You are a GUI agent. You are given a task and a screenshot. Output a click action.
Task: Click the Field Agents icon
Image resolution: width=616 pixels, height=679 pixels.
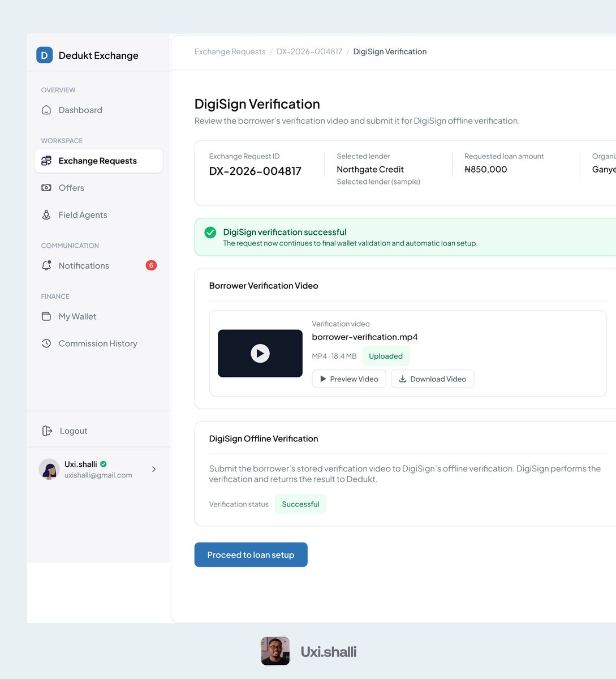coord(46,215)
